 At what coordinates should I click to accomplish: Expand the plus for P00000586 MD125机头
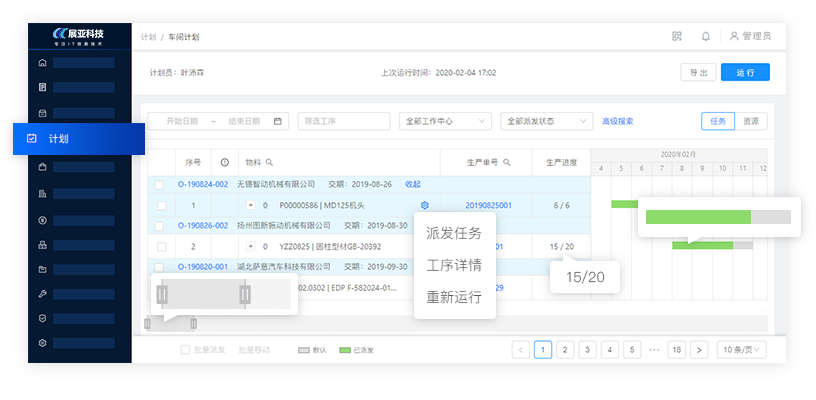pyautogui.click(x=250, y=205)
